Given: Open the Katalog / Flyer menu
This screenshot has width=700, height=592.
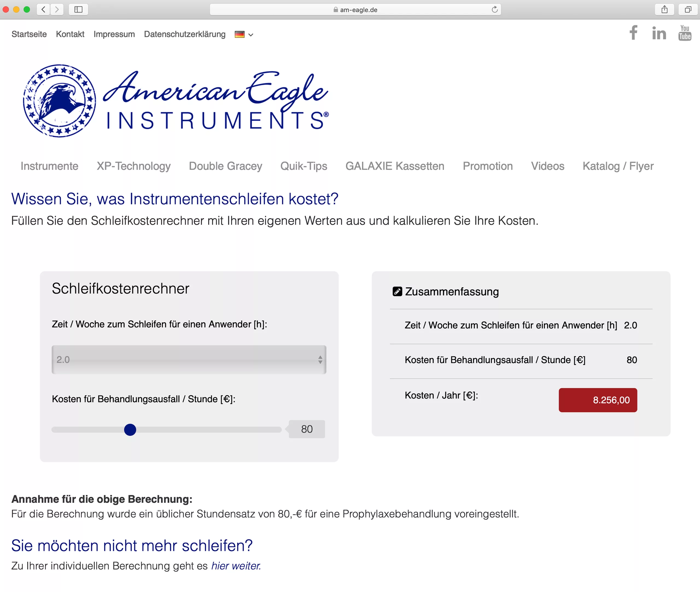Looking at the screenshot, I should coord(618,166).
